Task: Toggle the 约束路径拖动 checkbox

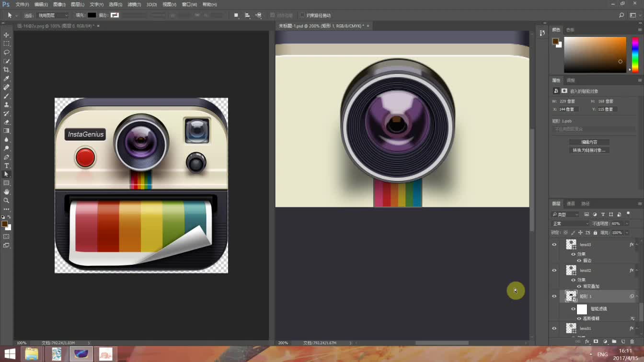Action: coord(302,15)
